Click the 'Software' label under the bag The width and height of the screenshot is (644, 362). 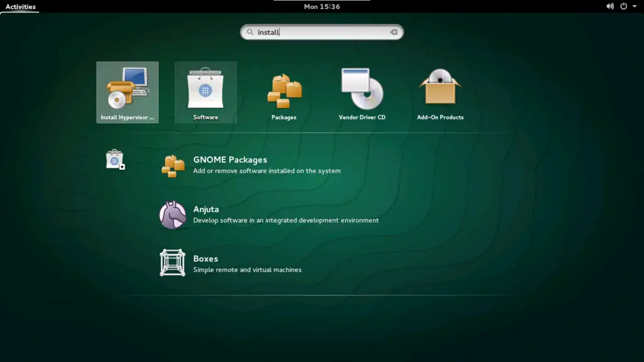point(206,118)
